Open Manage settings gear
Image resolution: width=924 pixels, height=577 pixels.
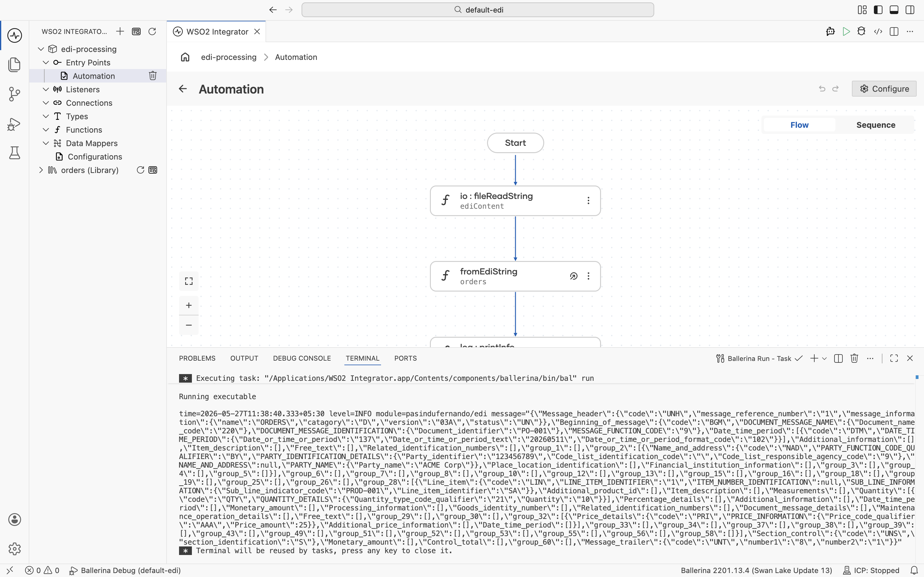tap(14, 549)
